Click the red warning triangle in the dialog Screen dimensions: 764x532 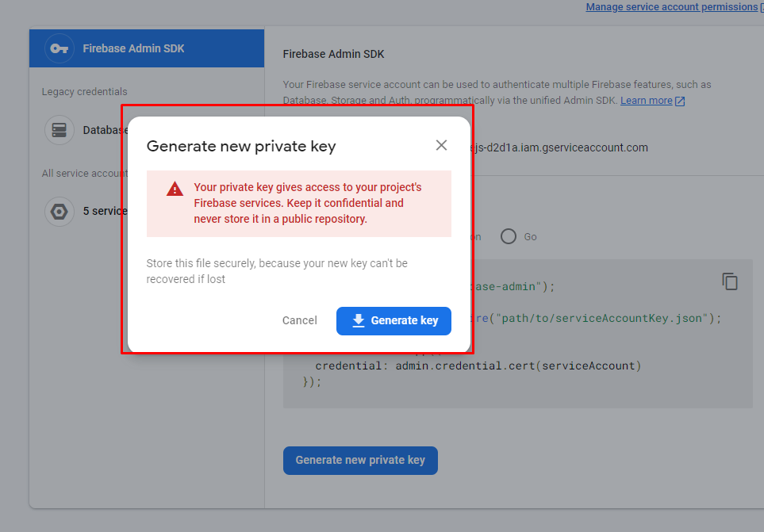(x=175, y=189)
